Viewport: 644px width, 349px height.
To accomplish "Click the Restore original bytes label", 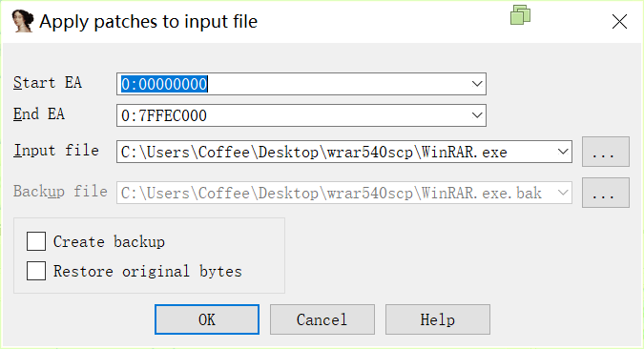I will tap(148, 272).
